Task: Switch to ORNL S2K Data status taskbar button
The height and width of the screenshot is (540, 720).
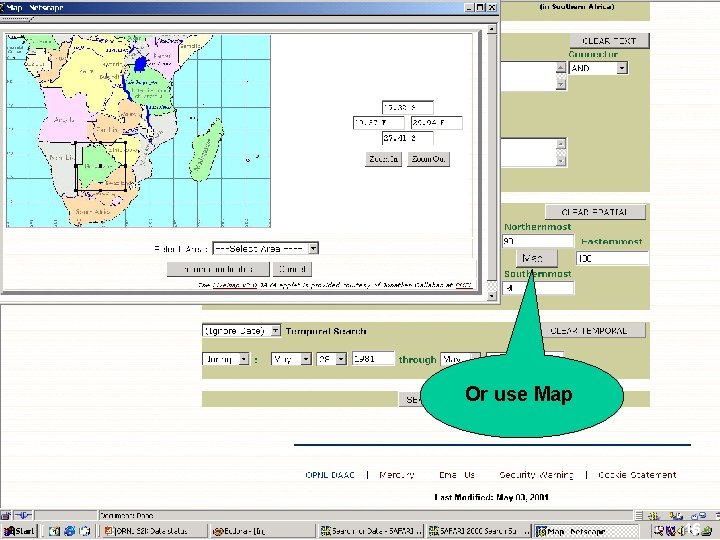Action: (153, 531)
